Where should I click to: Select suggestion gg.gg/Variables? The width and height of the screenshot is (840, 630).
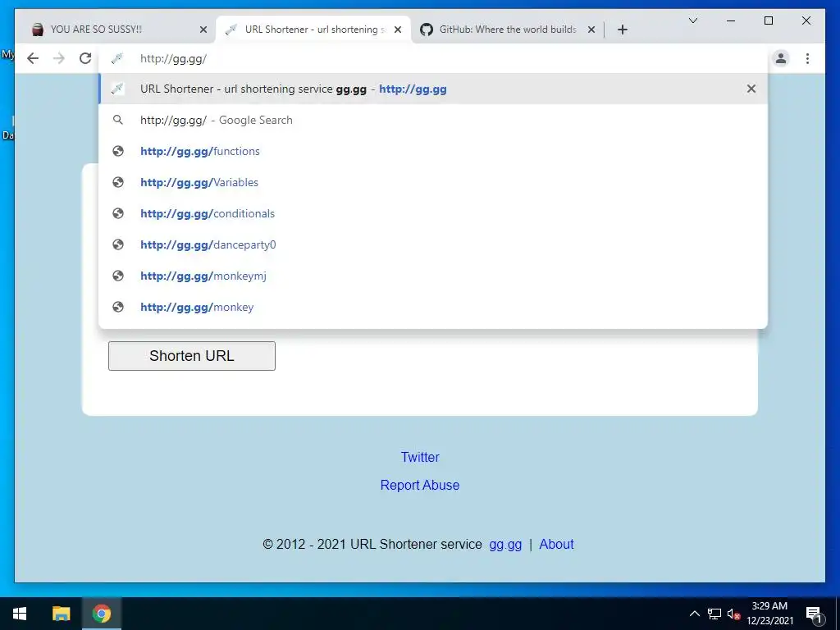pos(433,182)
